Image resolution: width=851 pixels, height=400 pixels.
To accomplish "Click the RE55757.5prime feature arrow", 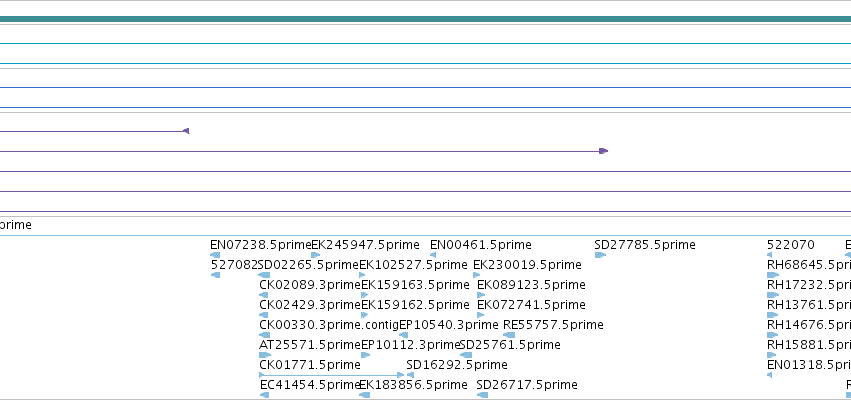I will pos(509,335).
